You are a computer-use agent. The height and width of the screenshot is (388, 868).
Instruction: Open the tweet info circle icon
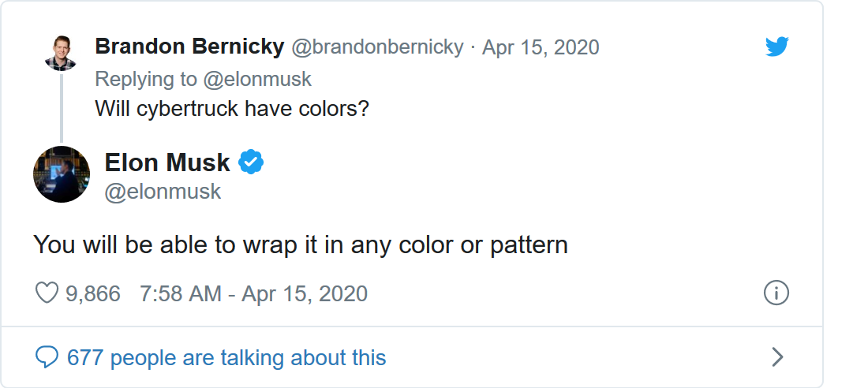pos(776,293)
